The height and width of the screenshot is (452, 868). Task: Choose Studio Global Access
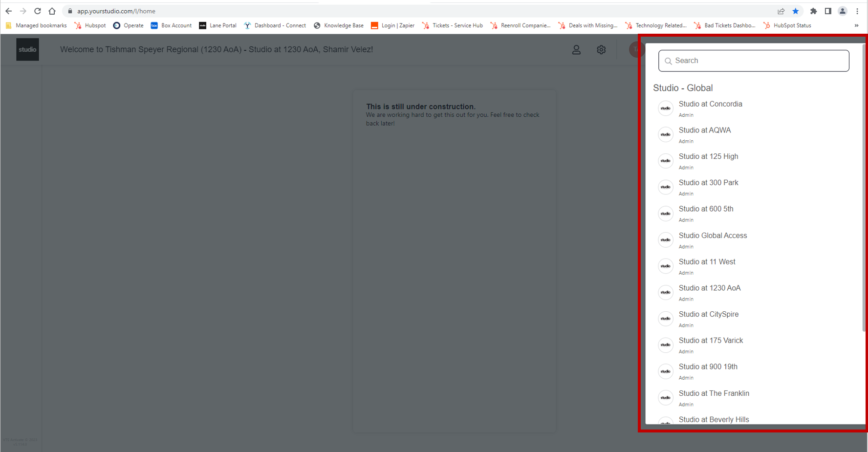click(x=713, y=236)
